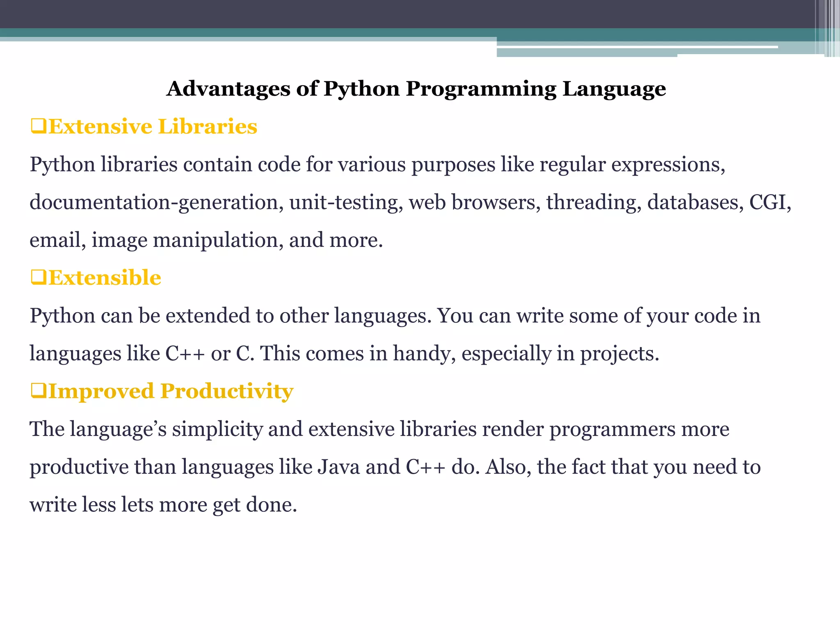Click the checkbox bullet before 'Improved Productivity'
Viewport: 840px width, 630px height.
pos(39,391)
